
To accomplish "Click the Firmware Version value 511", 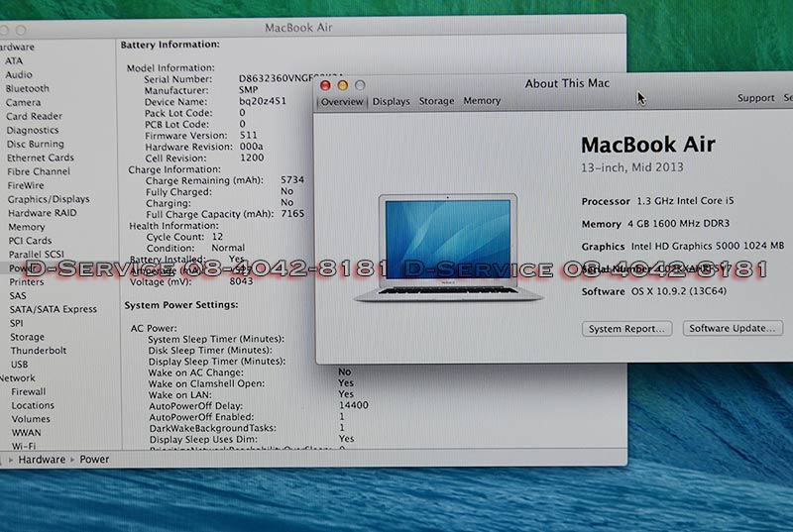I will pyautogui.click(x=249, y=136).
